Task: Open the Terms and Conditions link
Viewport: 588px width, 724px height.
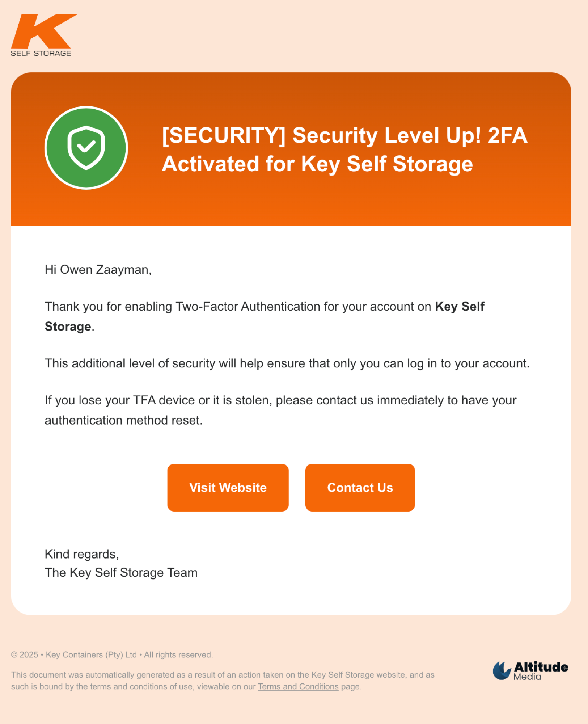Action: [298, 686]
